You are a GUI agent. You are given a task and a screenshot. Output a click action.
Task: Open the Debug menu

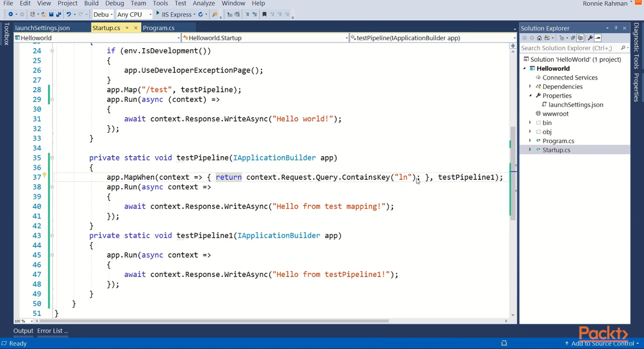(114, 3)
